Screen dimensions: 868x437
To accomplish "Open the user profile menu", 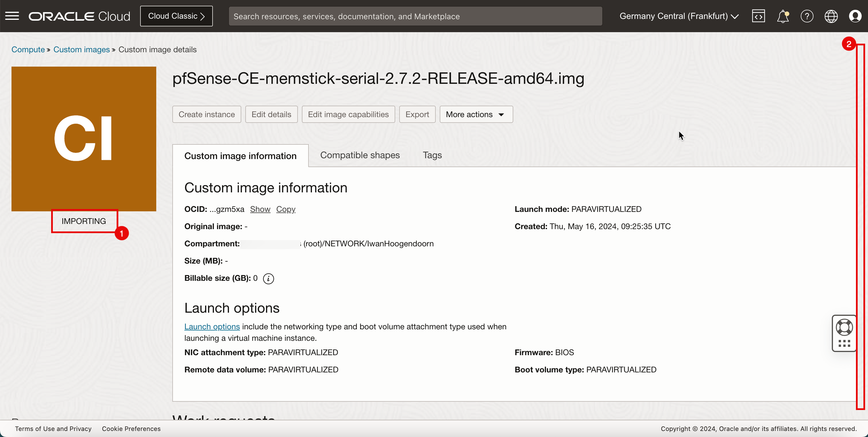I will pyautogui.click(x=855, y=16).
